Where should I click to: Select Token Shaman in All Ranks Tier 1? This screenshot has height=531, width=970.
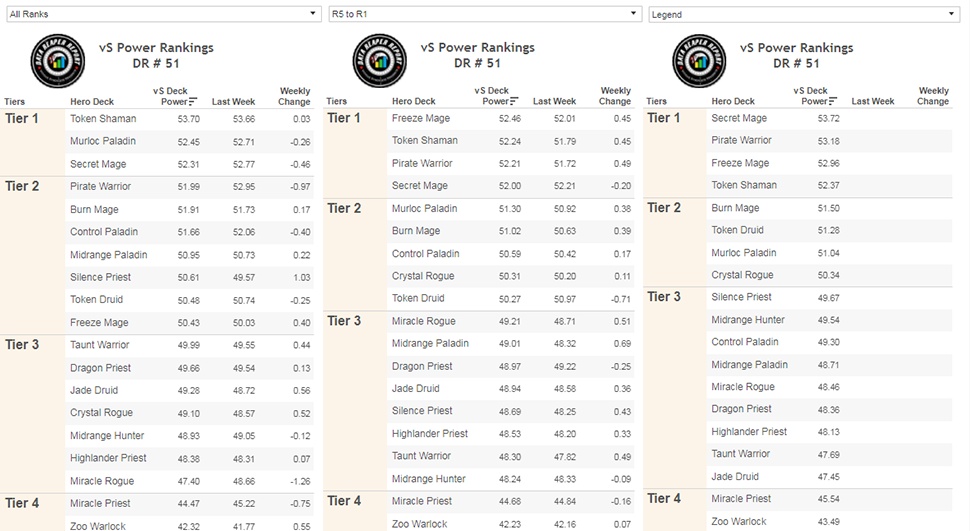[103, 118]
